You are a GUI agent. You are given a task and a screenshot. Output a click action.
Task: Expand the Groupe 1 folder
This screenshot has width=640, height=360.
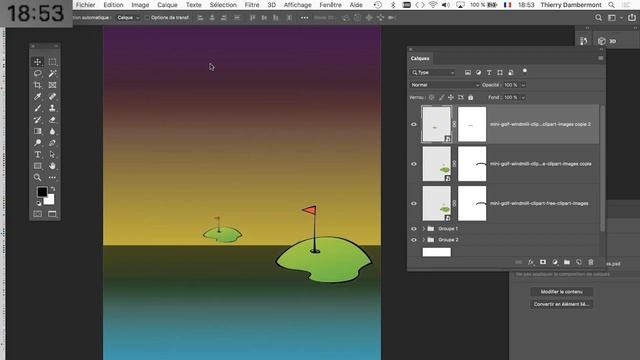[x=424, y=229]
